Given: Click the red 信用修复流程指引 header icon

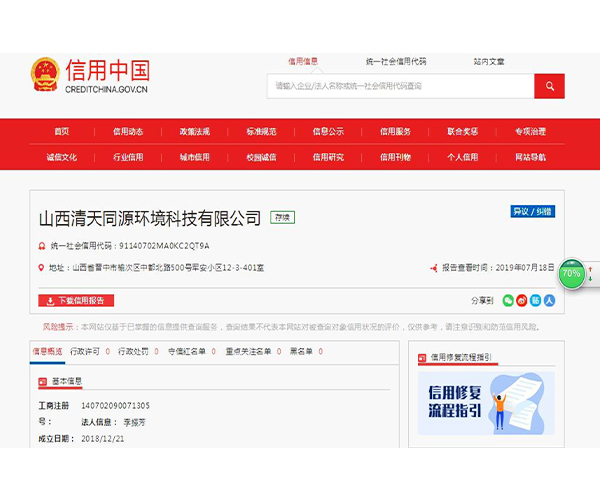Looking at the screenshot, I should coord(422,358).
